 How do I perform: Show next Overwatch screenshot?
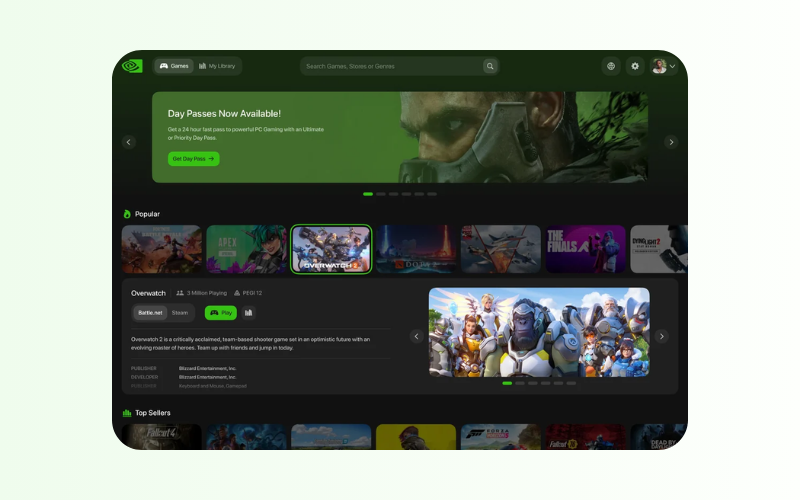(662, 336)
